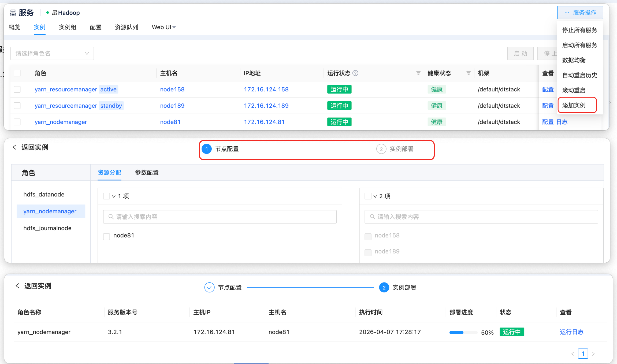Toggle the select-all checkbox in table header

coord(17,73)
